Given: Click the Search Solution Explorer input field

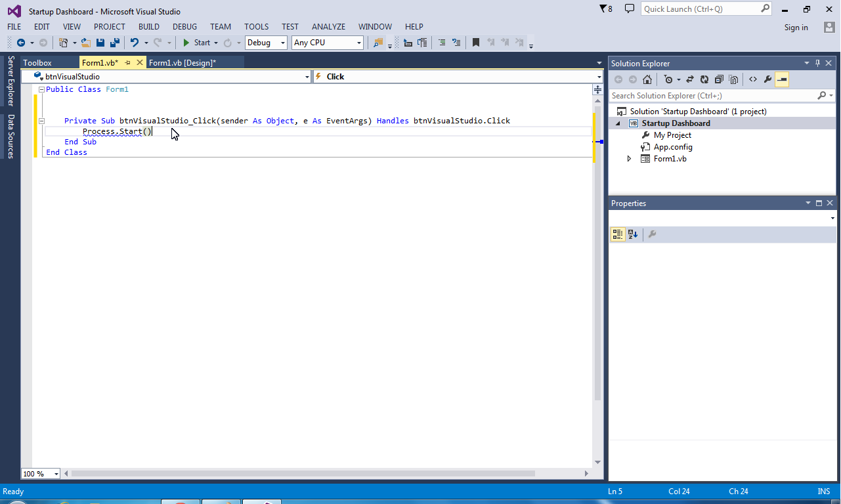Looking at the screenshot, I should pyautogui.click(x=714, y=96).
